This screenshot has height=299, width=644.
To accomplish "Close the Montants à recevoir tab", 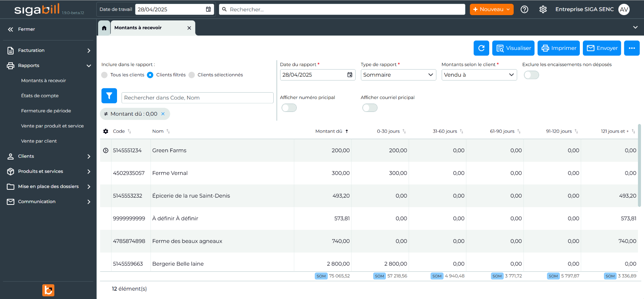I will (x=189, y=28).
